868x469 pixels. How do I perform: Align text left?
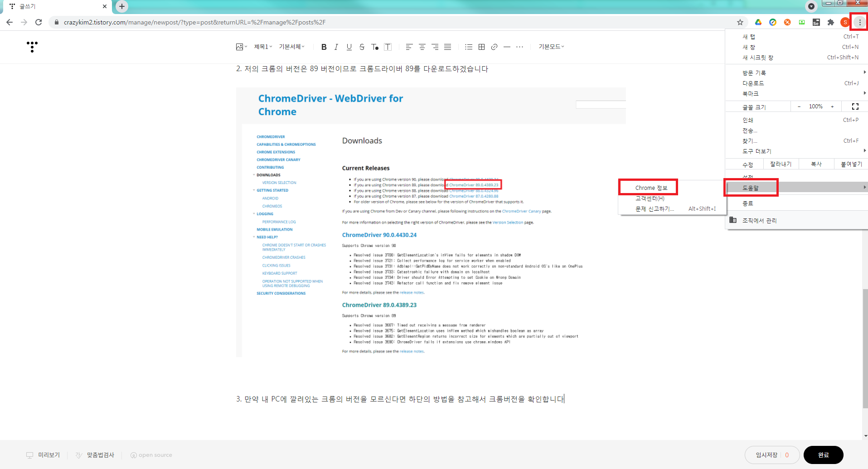pyautogui.click(x=409, y=47)
